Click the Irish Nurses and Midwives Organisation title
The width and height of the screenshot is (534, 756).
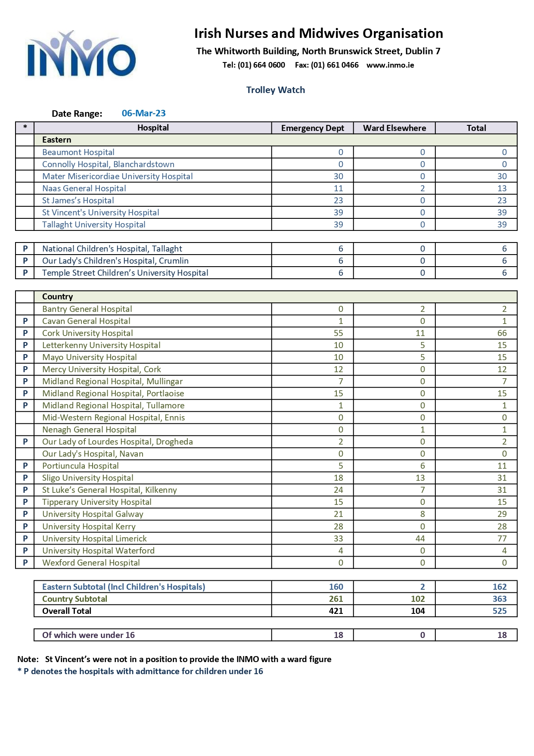tap(319, 34)
